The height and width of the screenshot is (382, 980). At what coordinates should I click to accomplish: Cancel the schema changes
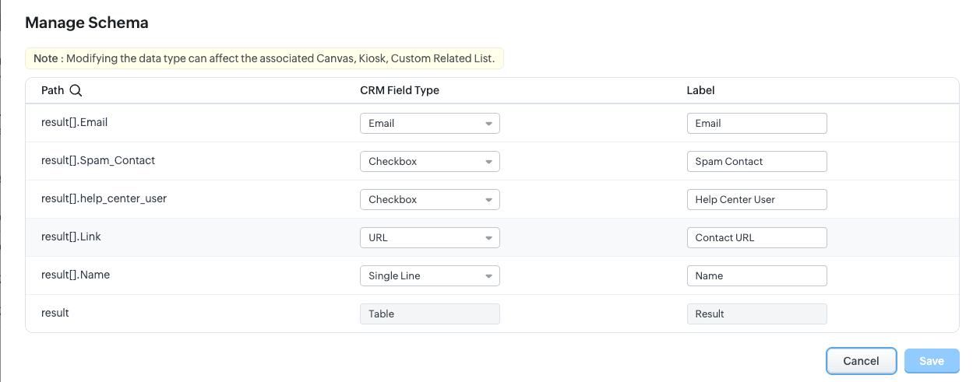[862, 361]
